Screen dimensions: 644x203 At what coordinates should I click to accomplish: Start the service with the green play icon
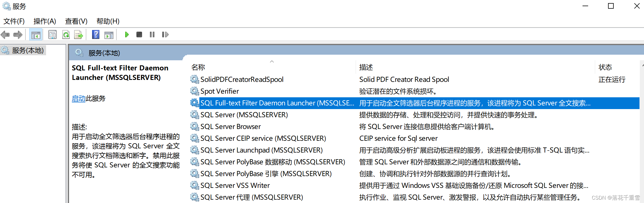click(127, 35)
